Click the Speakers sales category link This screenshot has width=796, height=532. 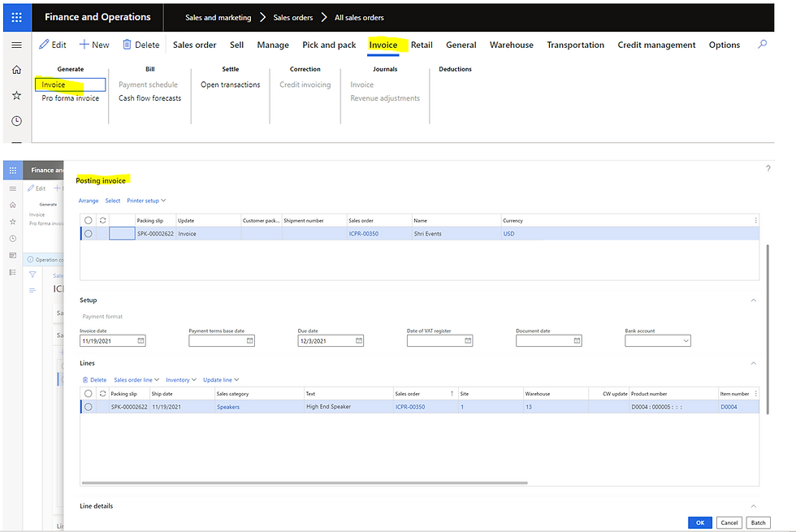click(228, 407)
